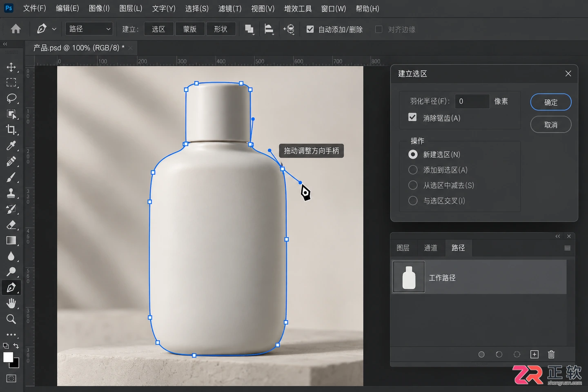The width and height of the screenshot is (588, 392).
Task: Select the Blur drop tool
Action: (11, 256)
